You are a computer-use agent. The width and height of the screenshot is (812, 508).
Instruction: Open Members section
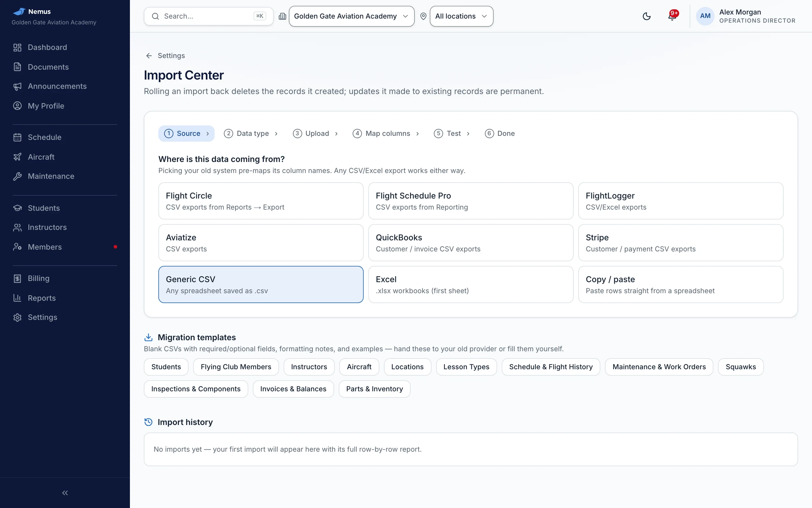[x=65, y=247]
